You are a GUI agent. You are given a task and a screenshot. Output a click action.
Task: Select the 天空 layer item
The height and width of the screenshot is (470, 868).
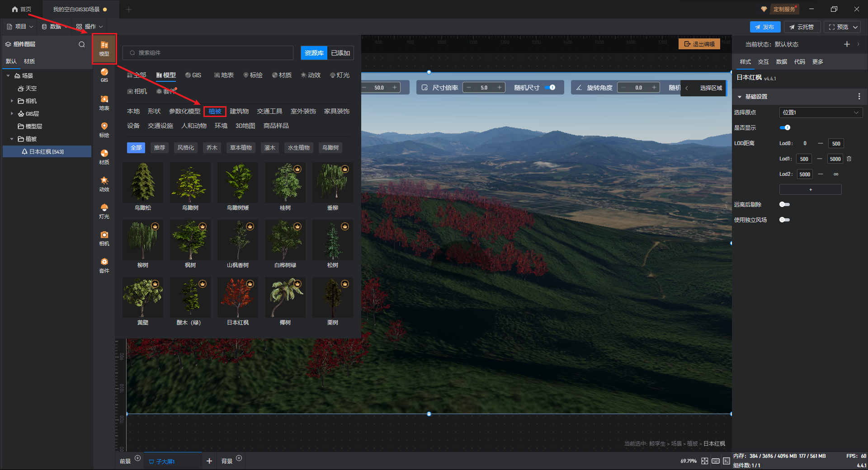pyautogui.click(x=27, y=89)
